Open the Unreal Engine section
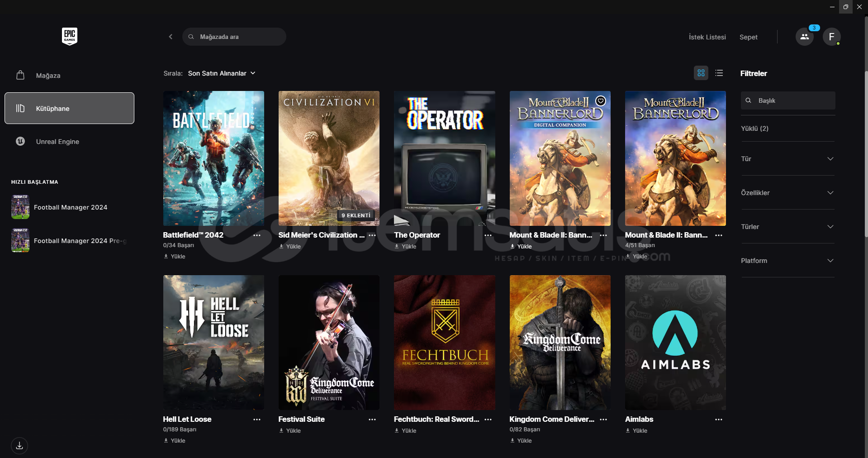 point(69,141)
